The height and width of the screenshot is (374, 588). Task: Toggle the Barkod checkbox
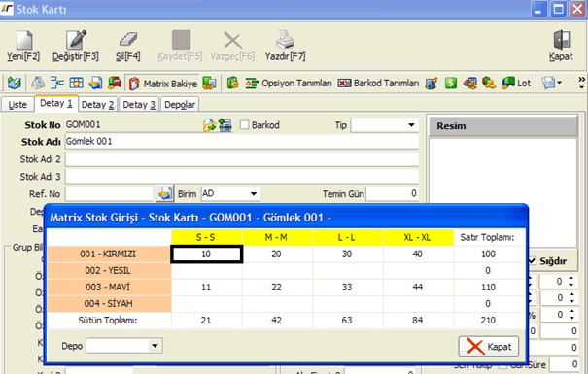tap(245, 124)
